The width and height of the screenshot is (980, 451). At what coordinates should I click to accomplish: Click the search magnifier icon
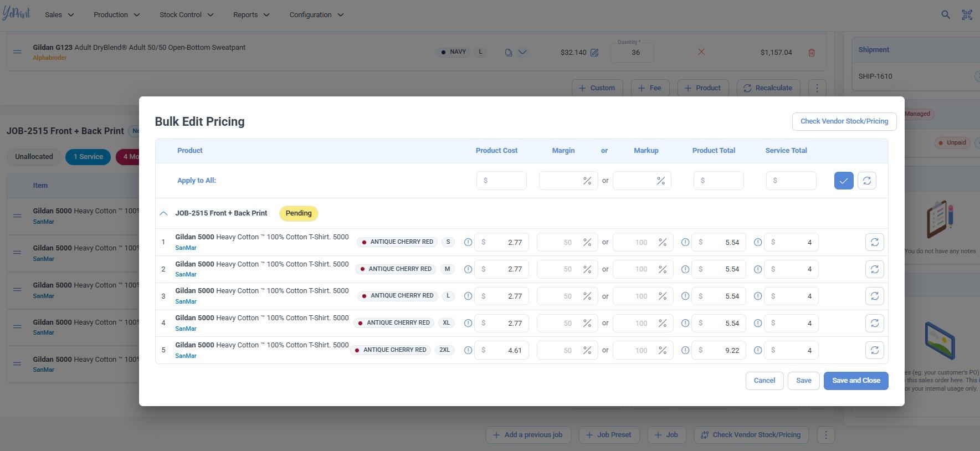(946, 15)
